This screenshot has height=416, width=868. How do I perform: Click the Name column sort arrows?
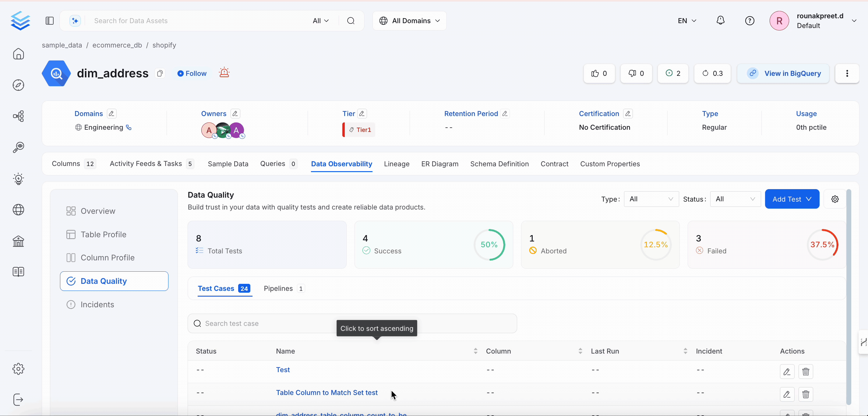[x=475, y=351]
